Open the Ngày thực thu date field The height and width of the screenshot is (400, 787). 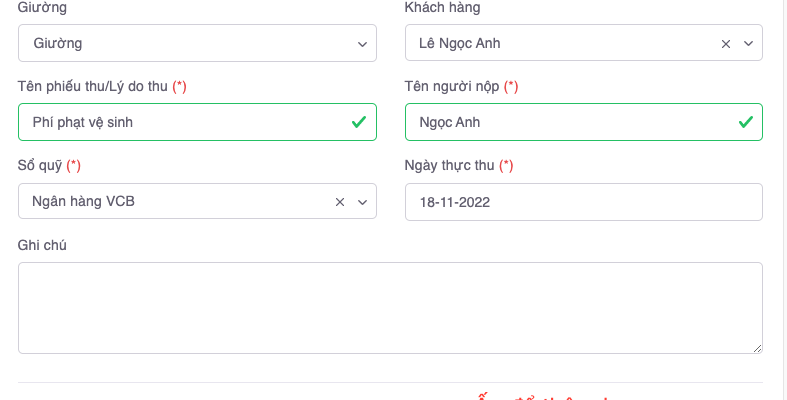coord(583,202)
